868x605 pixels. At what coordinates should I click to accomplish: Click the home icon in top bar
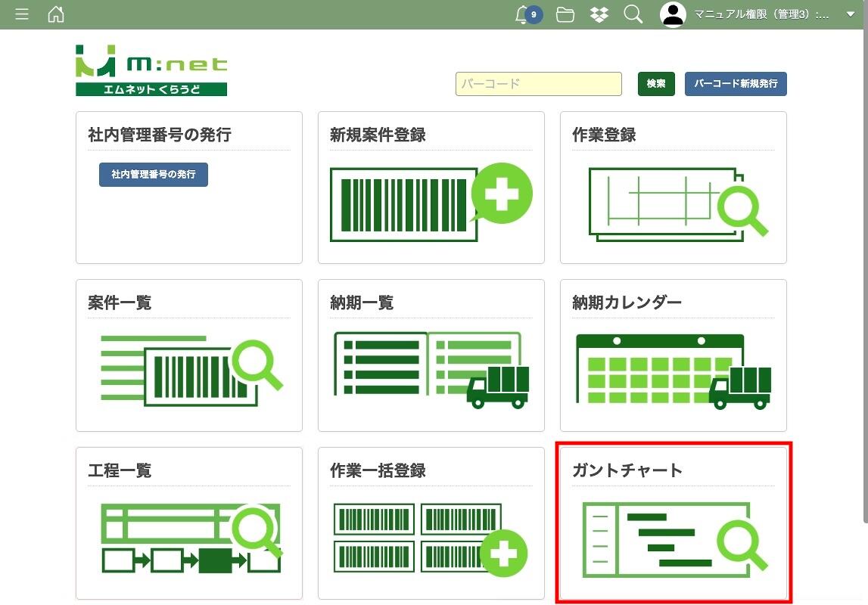[x=56, y=14]
